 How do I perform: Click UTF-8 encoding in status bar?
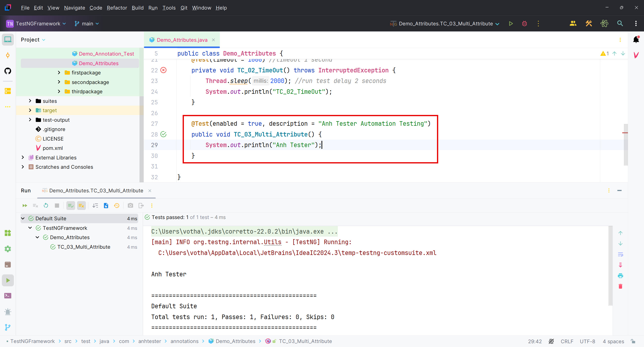pyautogui.click(x=587, y=341)
